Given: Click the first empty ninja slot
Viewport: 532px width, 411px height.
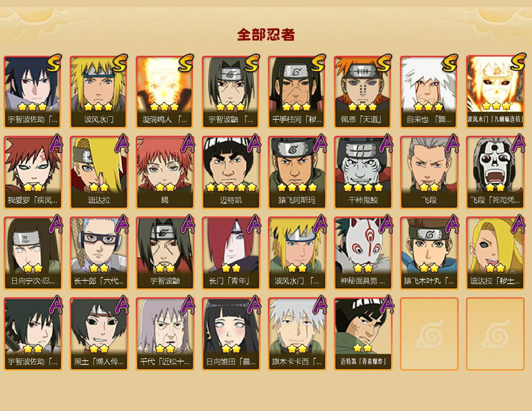Looking at the screenshot, I should tap(429, 334).
